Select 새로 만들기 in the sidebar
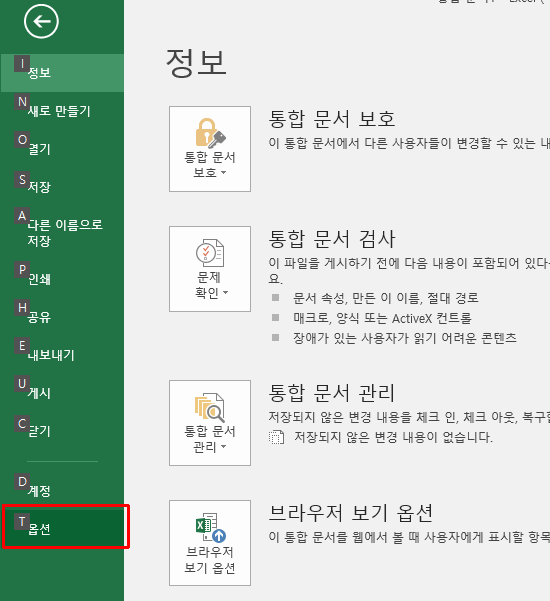The width and height of the screenshot is (550, 601). point(62,111)
